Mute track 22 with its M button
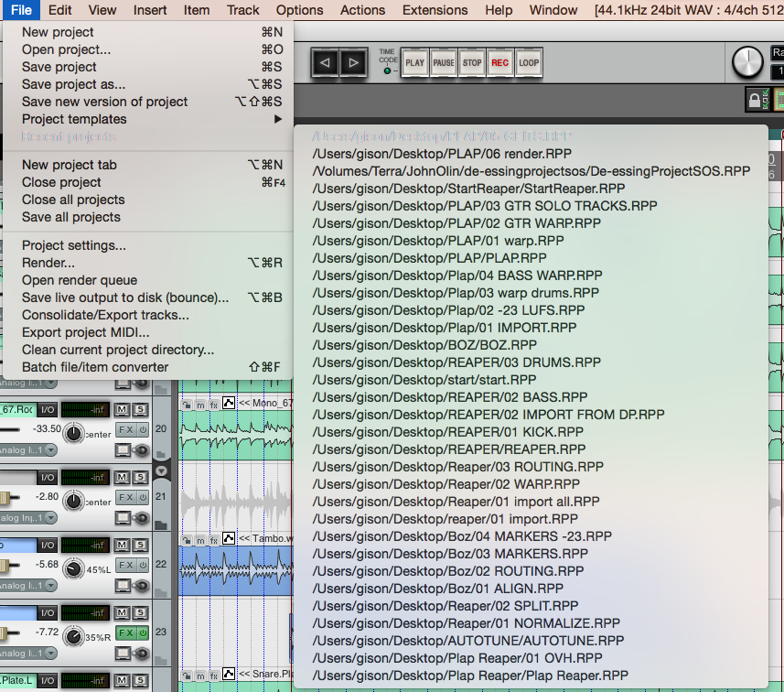Viewport: 784px width, 692px height. 122,545
